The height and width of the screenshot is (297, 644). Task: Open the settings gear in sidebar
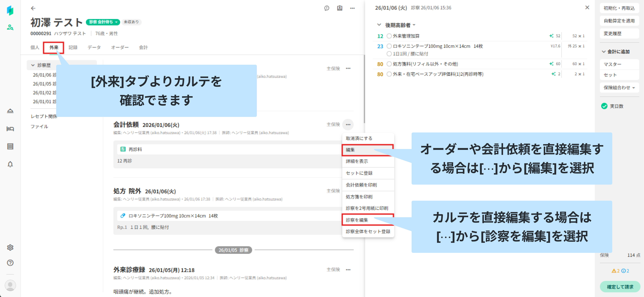tap(10, 247)
